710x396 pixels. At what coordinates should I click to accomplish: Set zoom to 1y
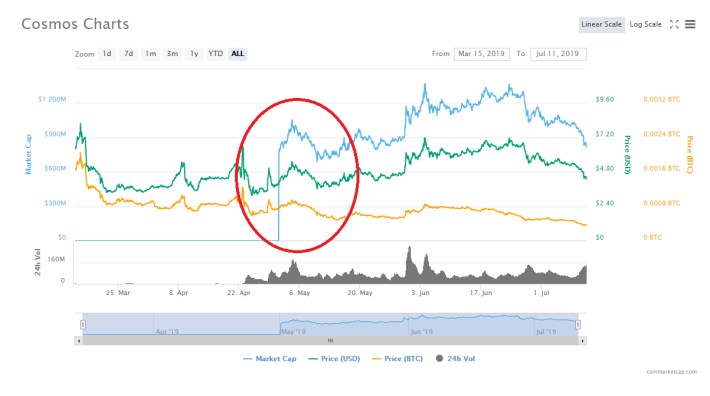click(194, 54)
